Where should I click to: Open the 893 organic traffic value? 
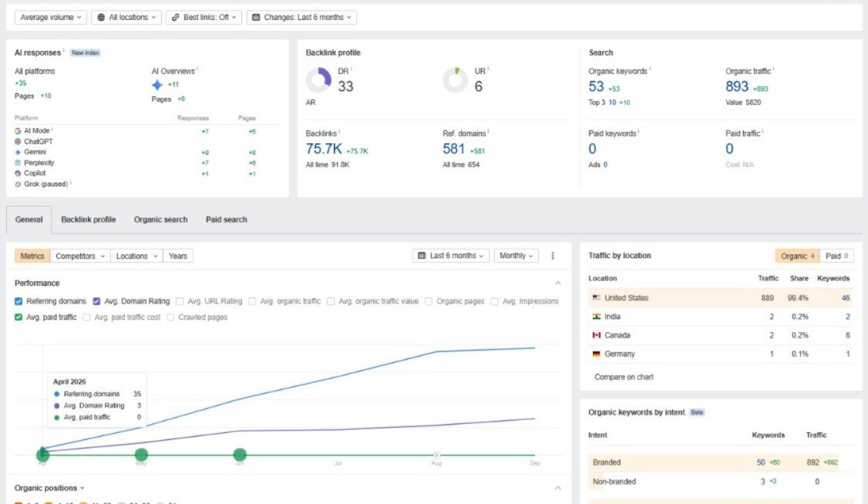[x=737, y=86]
